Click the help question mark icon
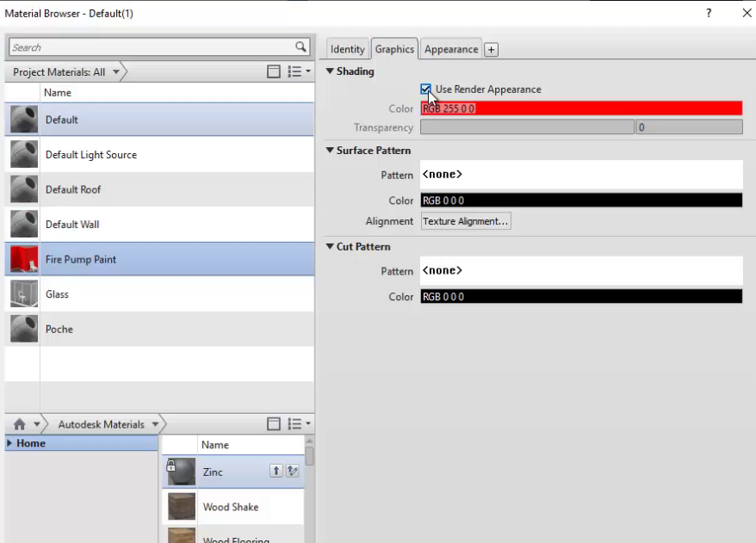 (709, 13)
